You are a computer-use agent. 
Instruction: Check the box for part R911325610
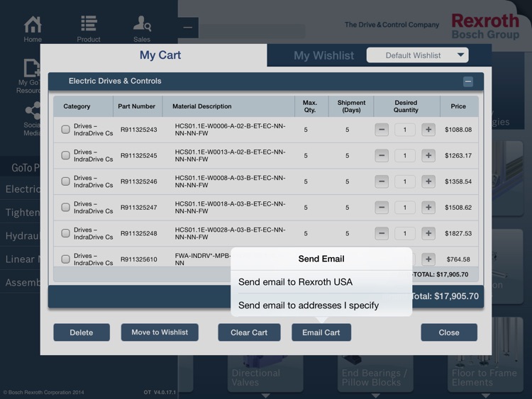[65, 259]
